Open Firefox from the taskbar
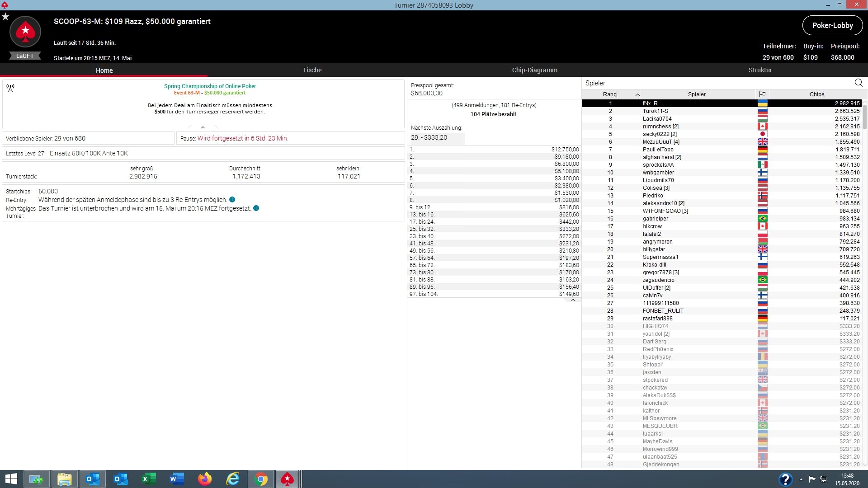868x488 pixels. (x=204, y=479)
